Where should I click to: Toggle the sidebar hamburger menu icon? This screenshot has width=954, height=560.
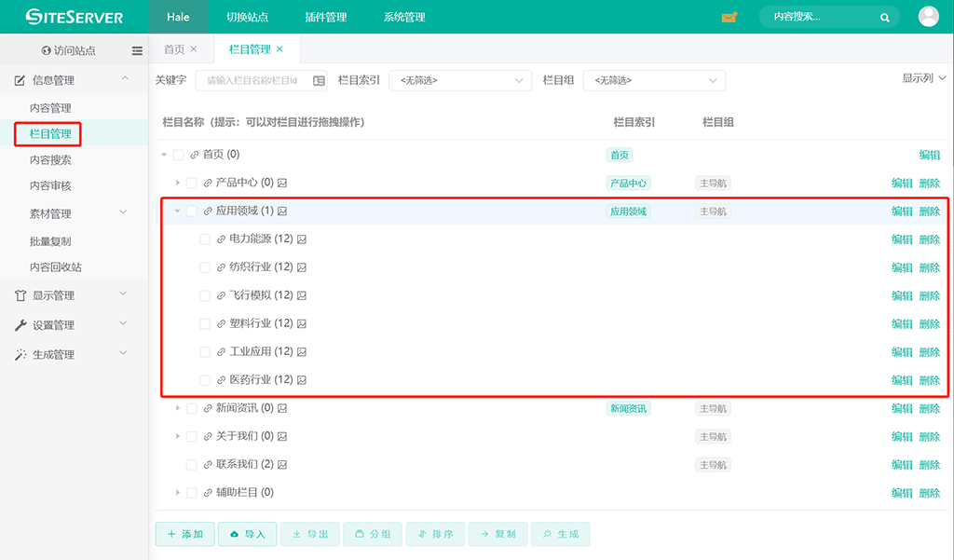coord(137,50)
